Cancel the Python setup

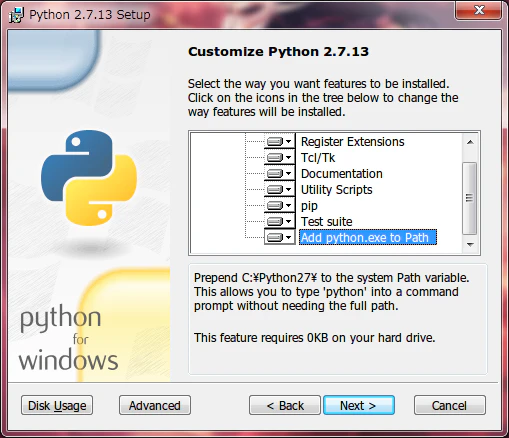[x=450, y=405]
